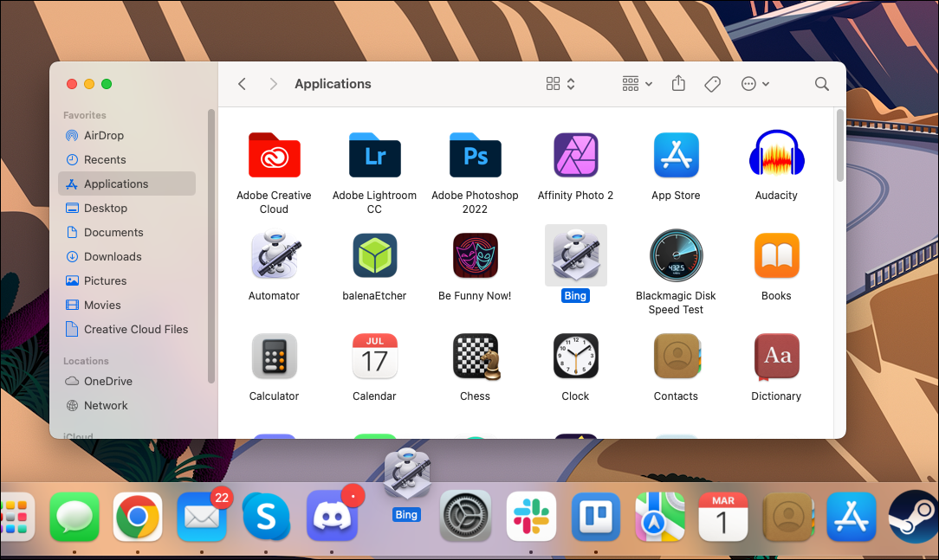939x560 pixels.
Task: Select the App Store icon in Finder
Action: [x=677, y=156]
